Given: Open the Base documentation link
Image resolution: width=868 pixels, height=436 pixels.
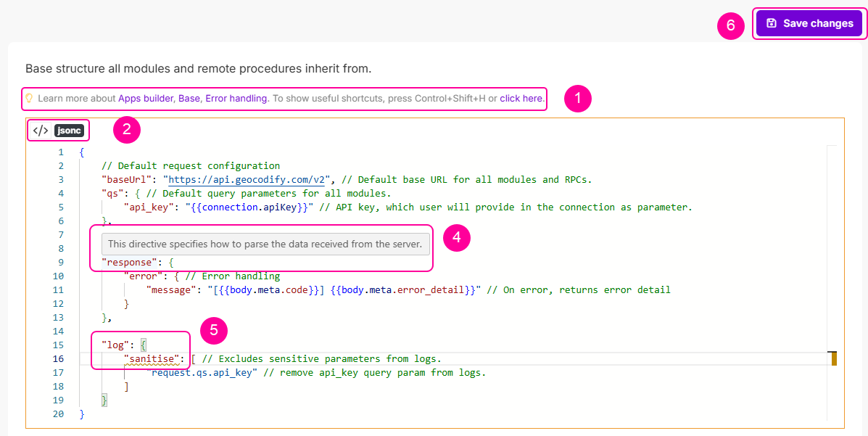Looking at the screenshot, I should (189, 98).
